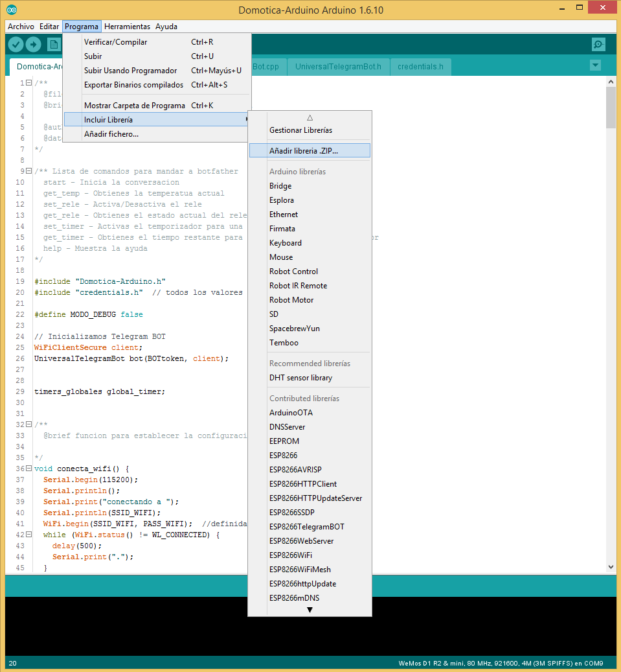Include the Robot IR Remote library
Viewport: 621px width, 672px height.
tap(310, 285)
